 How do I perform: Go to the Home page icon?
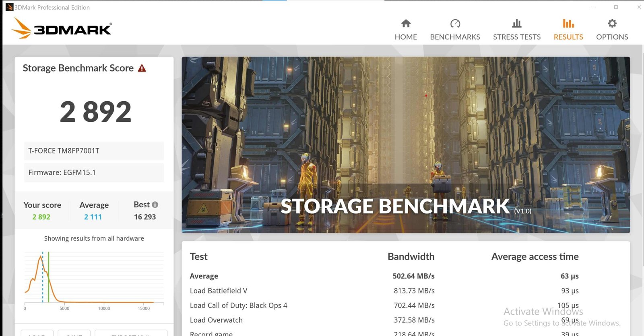tap(406, 24)
